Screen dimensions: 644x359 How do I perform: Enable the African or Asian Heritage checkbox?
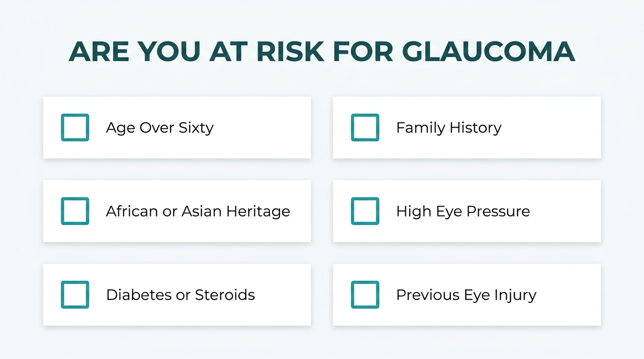pyautogui.click(x=75, y=211)
